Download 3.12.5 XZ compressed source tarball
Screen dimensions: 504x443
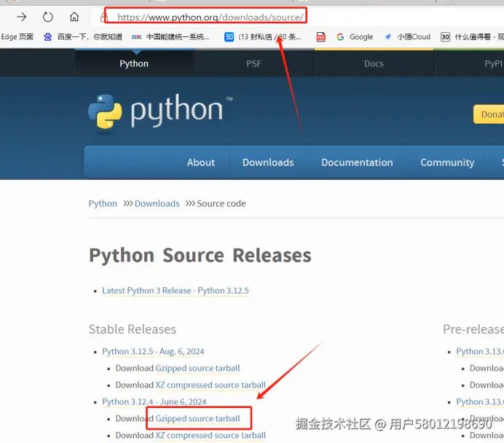[x=210, y=385]
